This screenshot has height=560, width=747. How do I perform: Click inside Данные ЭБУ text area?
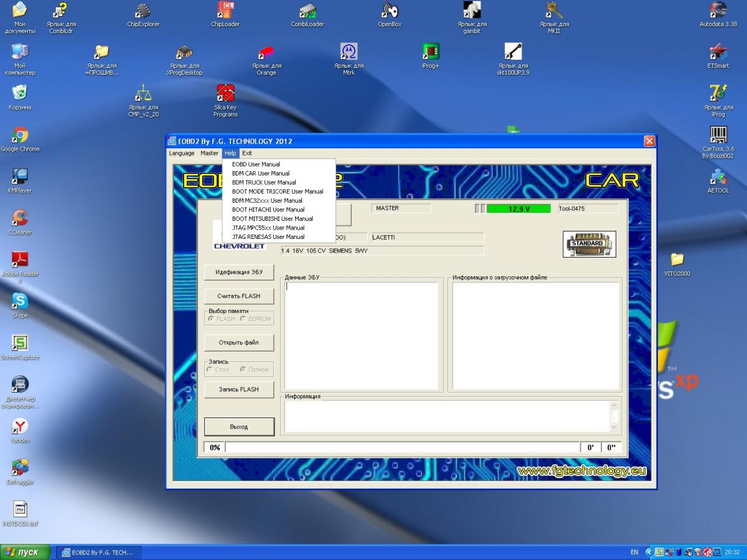pyautogui.click(x=361, y=336)
